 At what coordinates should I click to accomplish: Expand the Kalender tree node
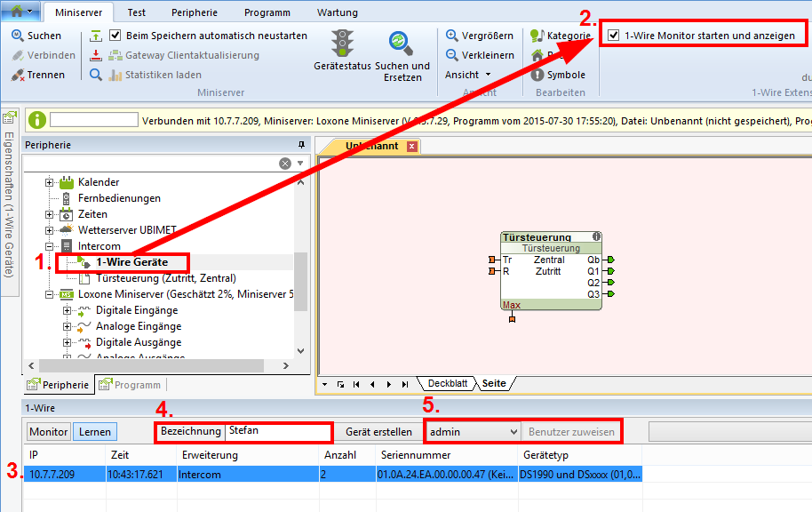(50, 182)
